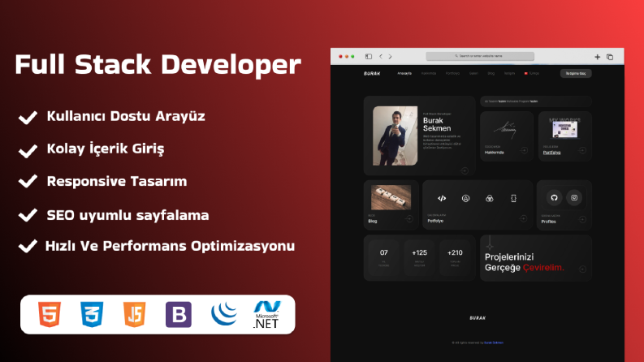The image size is (644, 362).
Task: Open the Galeri nav item
Action: [473, 74]
